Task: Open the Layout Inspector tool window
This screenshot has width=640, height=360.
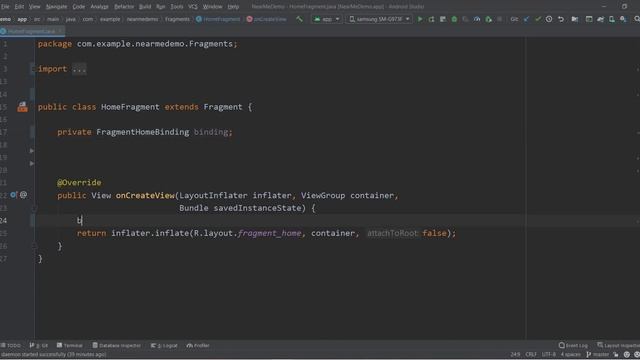Action: click(x=618, y=345)
